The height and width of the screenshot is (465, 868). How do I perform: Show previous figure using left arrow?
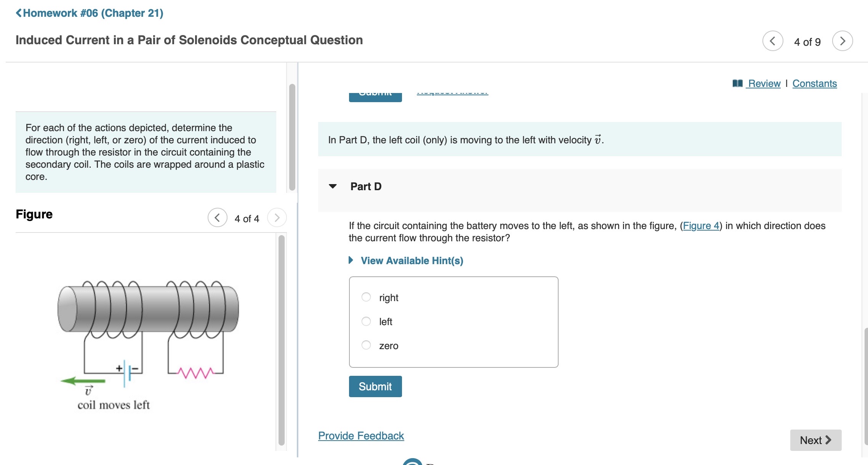(217, 218)
